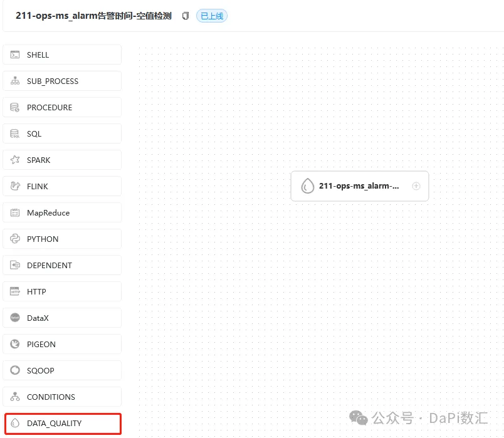Select the PROCEDURE task type label
Viewport: 504px width, 438px height.
(50, 108)
